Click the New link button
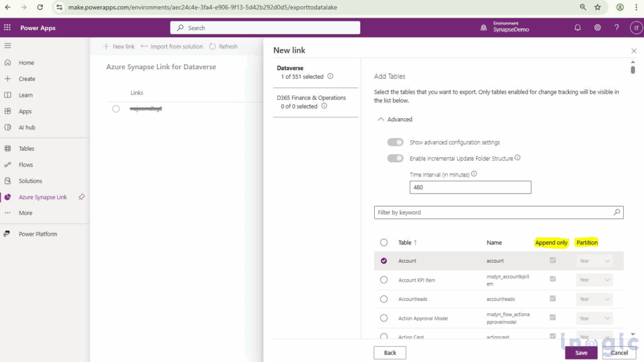 pyautogui.click(x=119, y=46)
